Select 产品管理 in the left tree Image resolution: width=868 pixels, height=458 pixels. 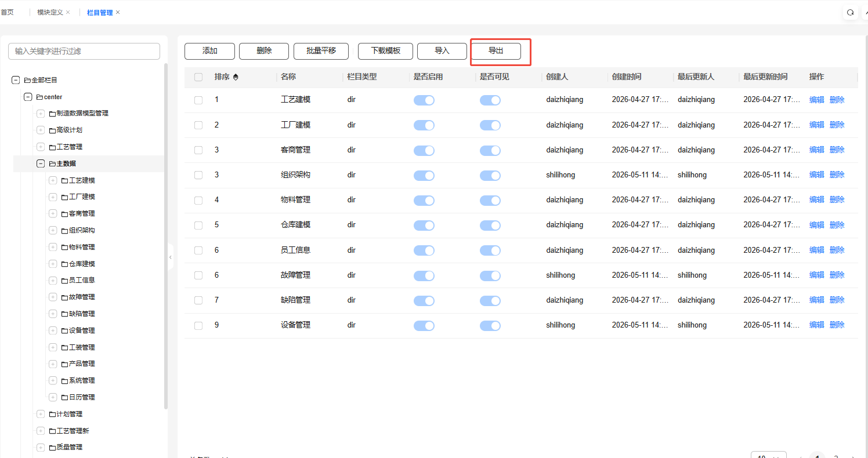(82, 364)
